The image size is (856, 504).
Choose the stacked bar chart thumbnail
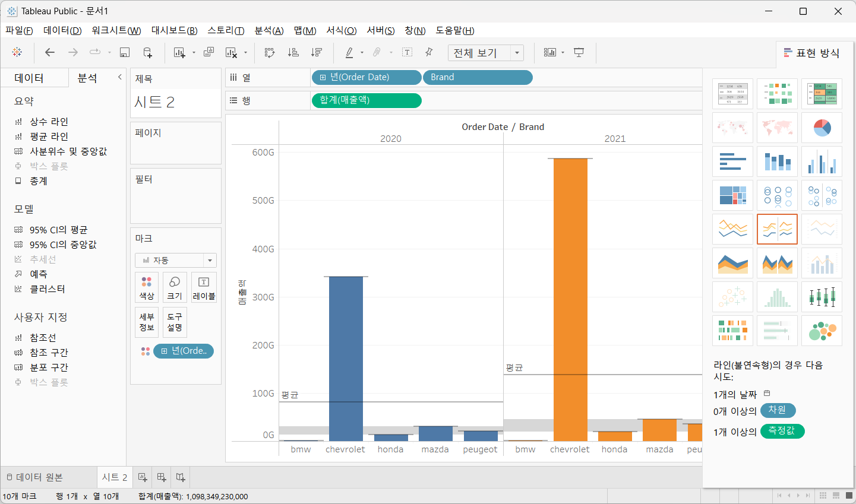pyautogui.click(x=777, y=161)
